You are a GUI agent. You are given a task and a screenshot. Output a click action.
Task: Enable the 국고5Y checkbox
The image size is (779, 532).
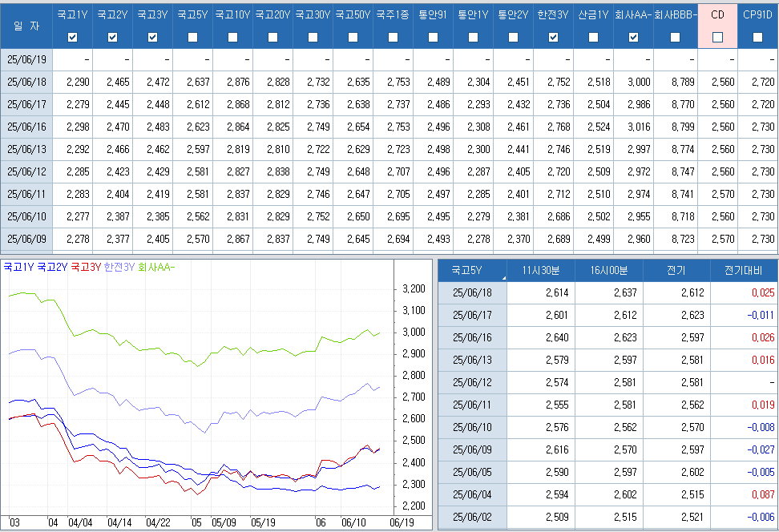(193, 37)
